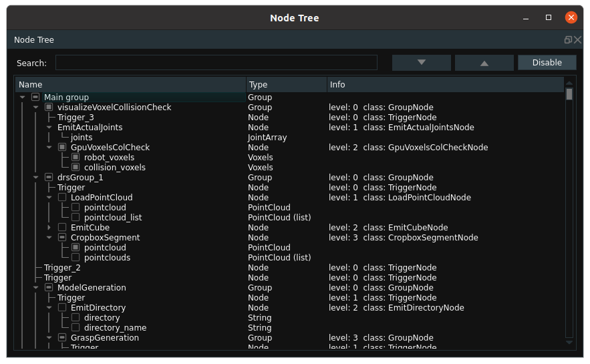
Task: Click 'class: EmitDirectoryNode' info text
Action: click(x=414, y=307)
